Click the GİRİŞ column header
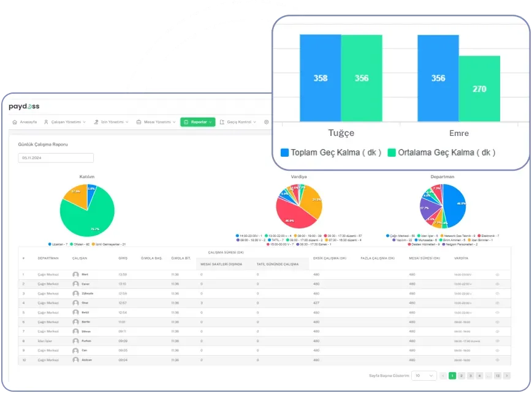The height and width of the screenshot is (393, 532). coord(123,258)
